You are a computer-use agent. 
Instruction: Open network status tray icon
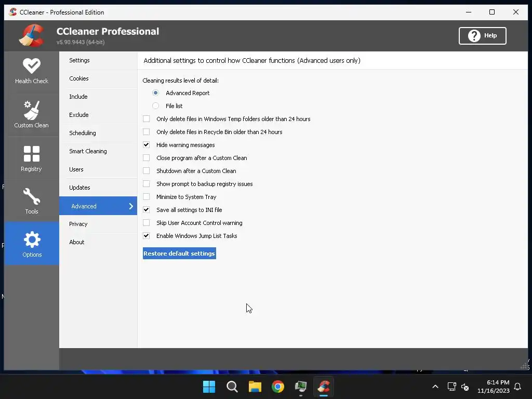pos(451,387)
